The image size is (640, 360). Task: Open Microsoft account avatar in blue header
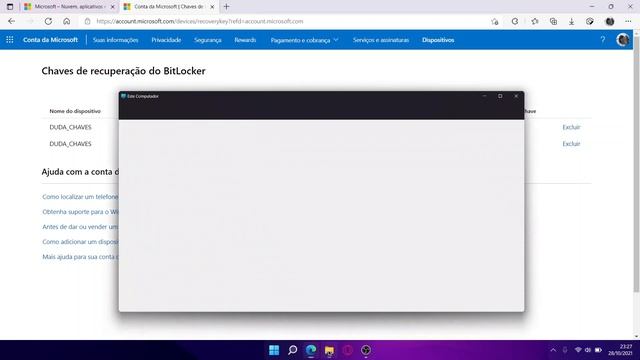click(x=623, y=40)
